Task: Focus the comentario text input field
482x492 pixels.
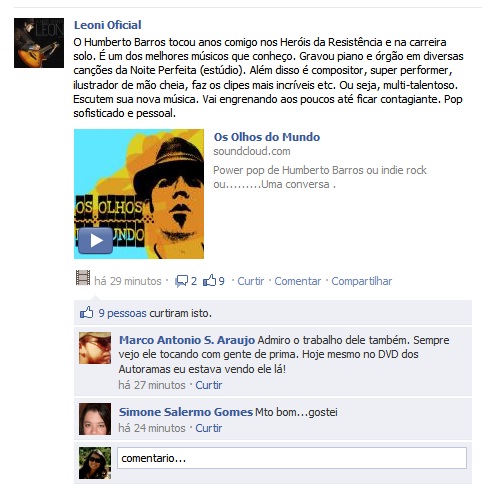Action: coord(292,458)
